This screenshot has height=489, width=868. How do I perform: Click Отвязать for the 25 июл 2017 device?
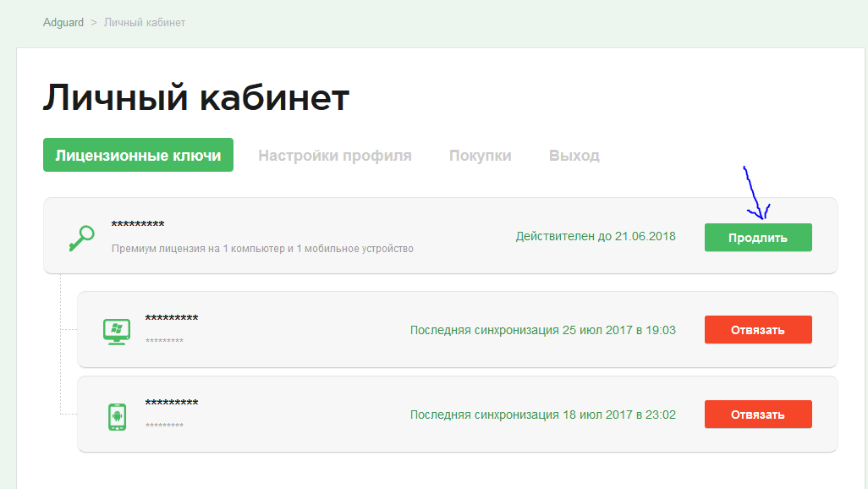click(758, 330)
